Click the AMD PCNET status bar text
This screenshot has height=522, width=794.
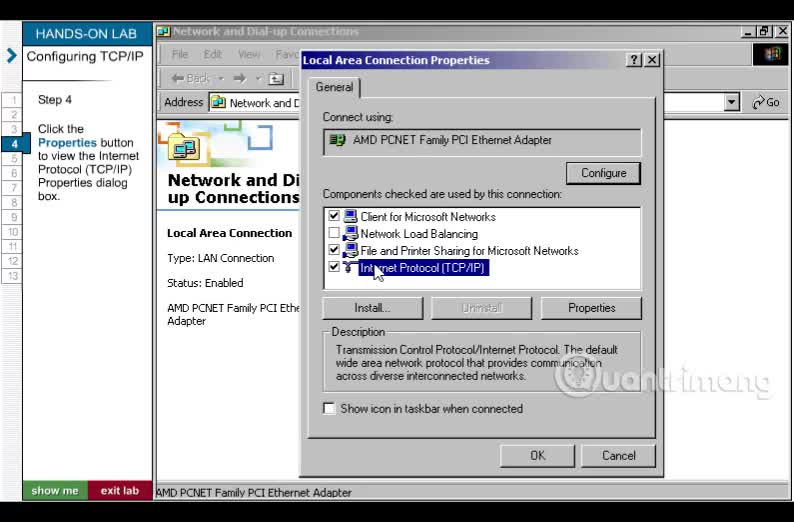click(x=254, y=492)
